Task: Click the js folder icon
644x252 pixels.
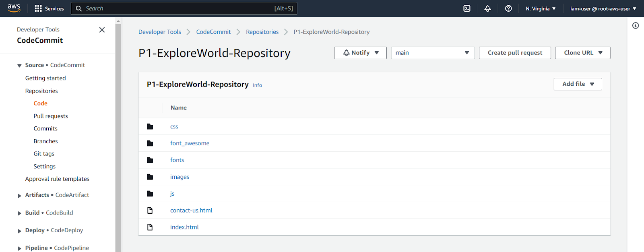Action: (x=150, y=194)
